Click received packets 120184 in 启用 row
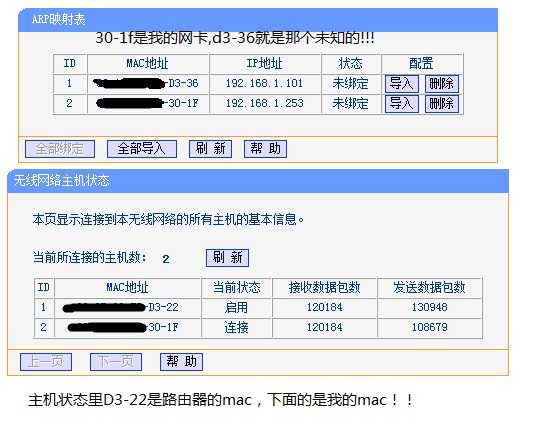The image size is (534, 428). tap(325, 307)
